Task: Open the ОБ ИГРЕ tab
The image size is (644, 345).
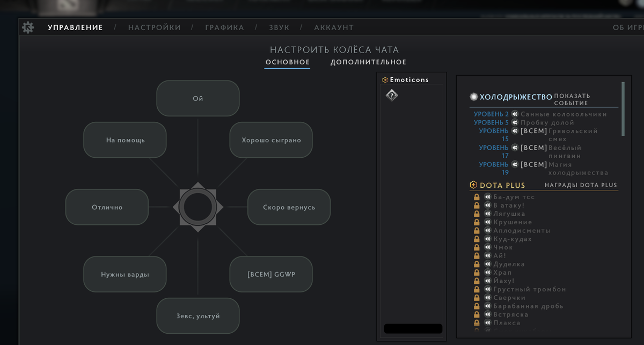Action: [628, 27]
